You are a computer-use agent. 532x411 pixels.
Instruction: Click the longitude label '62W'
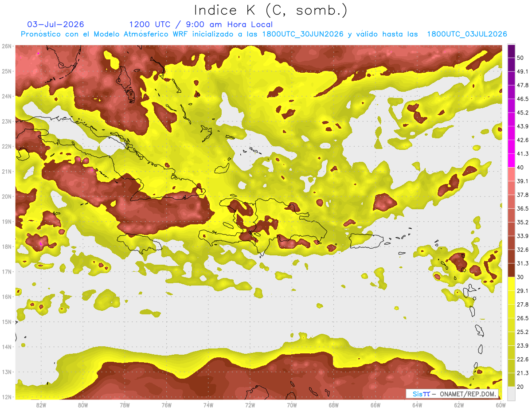pos(459,405)
